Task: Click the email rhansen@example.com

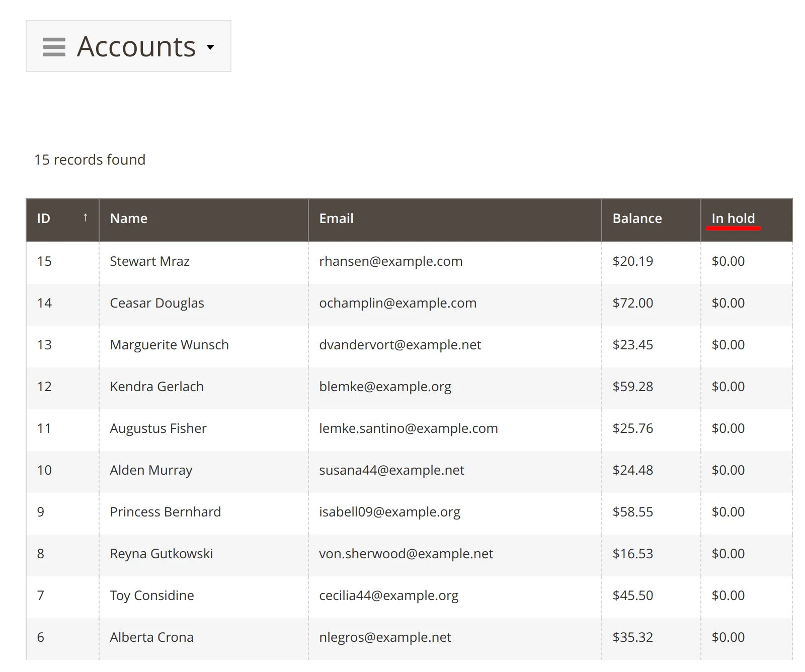Action: click(x=391, y=261)
